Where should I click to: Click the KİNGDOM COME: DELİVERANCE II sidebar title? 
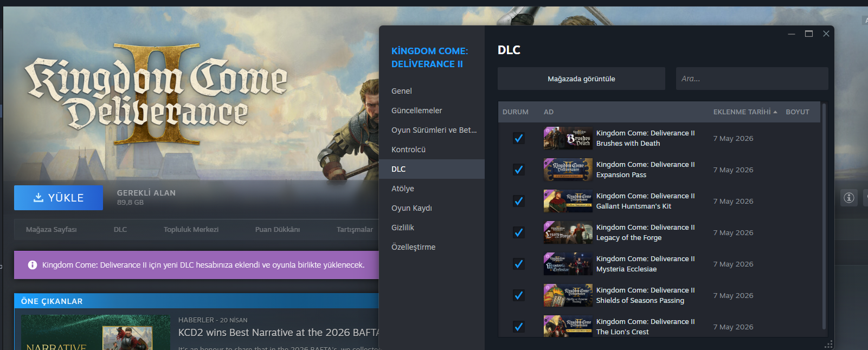429,57
